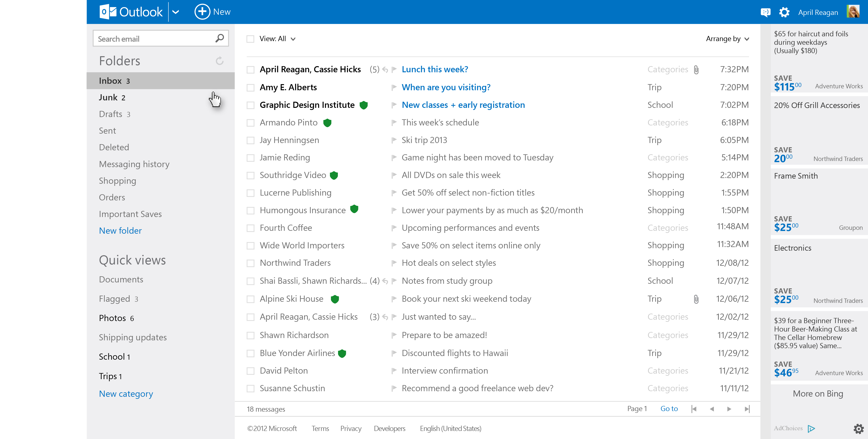Viewport: 868px width, 439px height.
Task: Click the feedback chat icon near Settings
Action: point(766,12)
